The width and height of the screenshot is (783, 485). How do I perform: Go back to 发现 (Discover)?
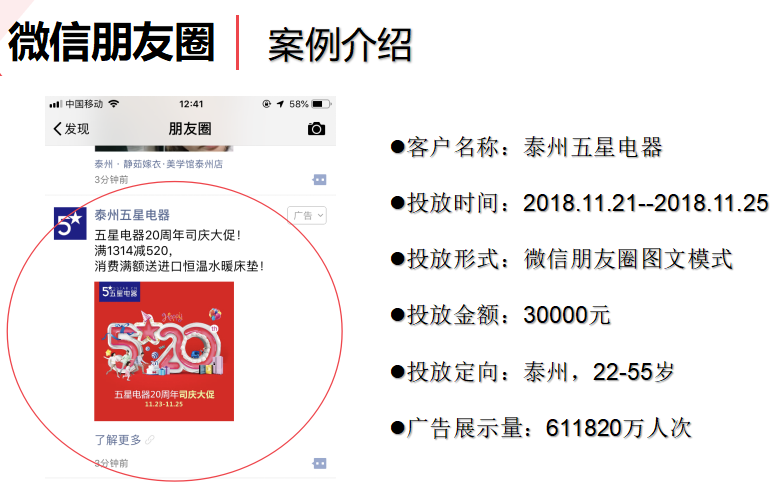[x=70, y=129]
